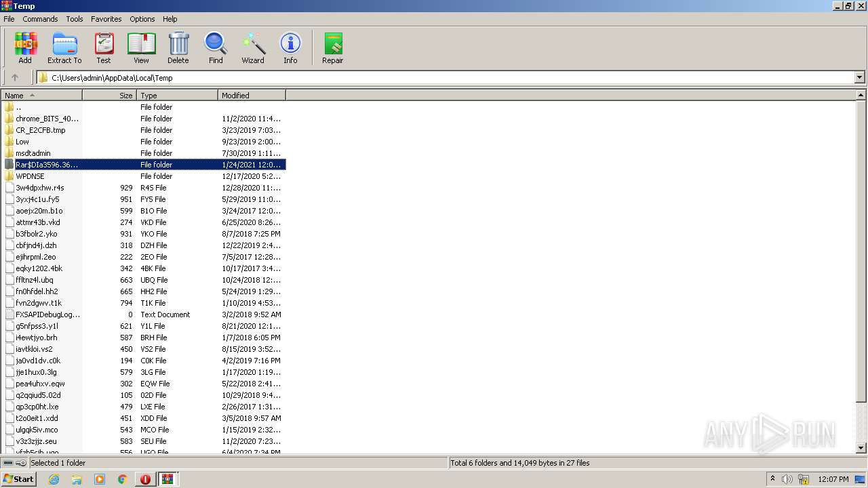The image size is (868, 488).
Task: Select file fn0hfdel.hh2
Action: coord(144,291)
